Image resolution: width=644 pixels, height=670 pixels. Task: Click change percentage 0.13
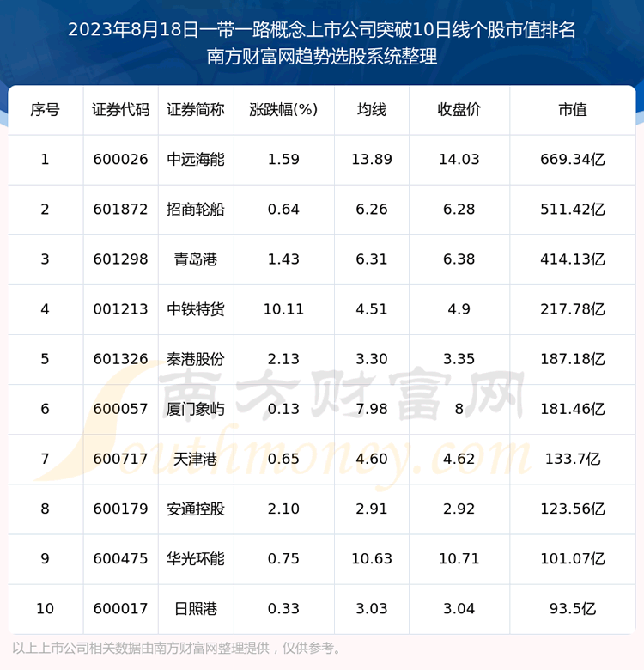[x=283, y=410]
